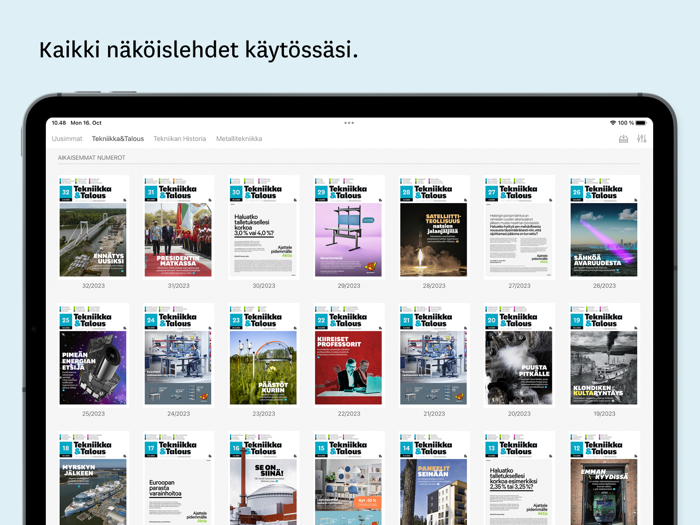Click the 100 % battery percentage

[625, 123]
